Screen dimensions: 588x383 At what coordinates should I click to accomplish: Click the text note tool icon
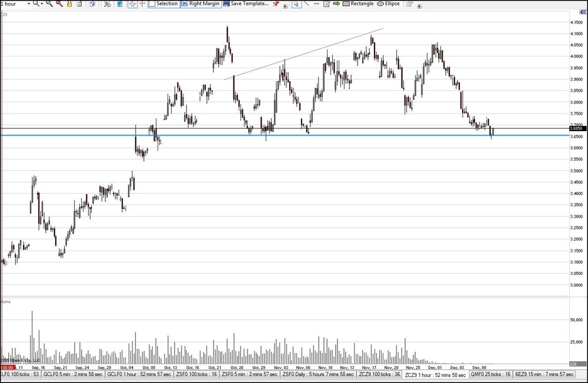tap(326, 4)
